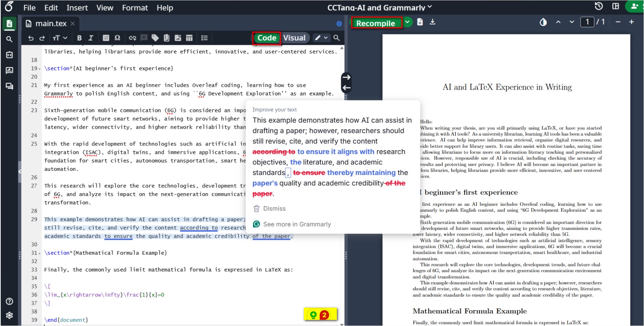Viewport: 644px width, 326px height.
Task: Close the main.tex tab
Action: point(73,24)
